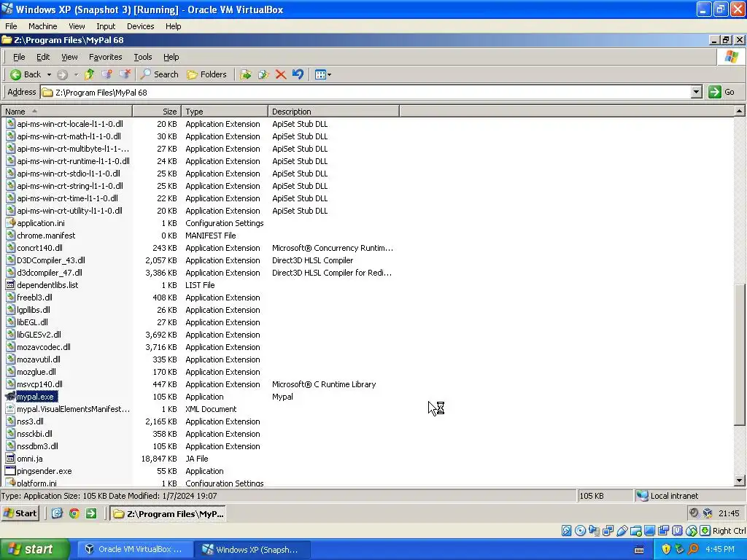Click the VirtualBox shared folders status icon
This screenshot has width=747, height=560.
point(636,531)
